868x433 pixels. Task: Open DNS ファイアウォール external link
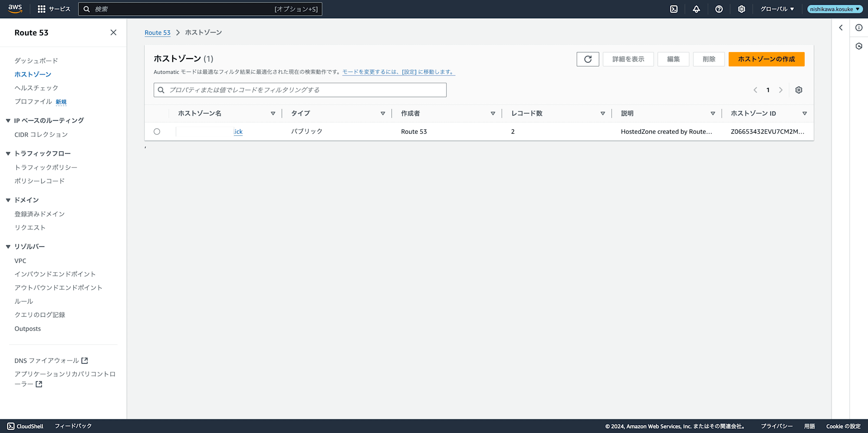[51, 361]
